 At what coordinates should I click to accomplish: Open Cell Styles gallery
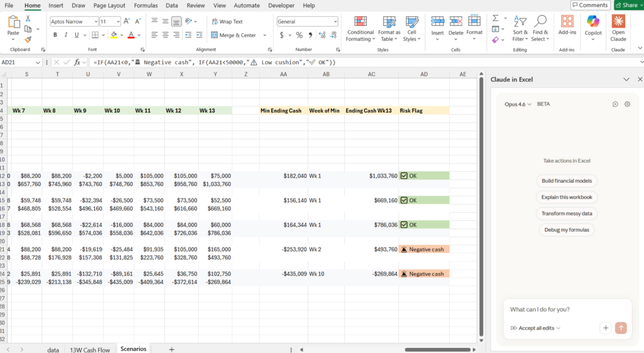[411, 29]
